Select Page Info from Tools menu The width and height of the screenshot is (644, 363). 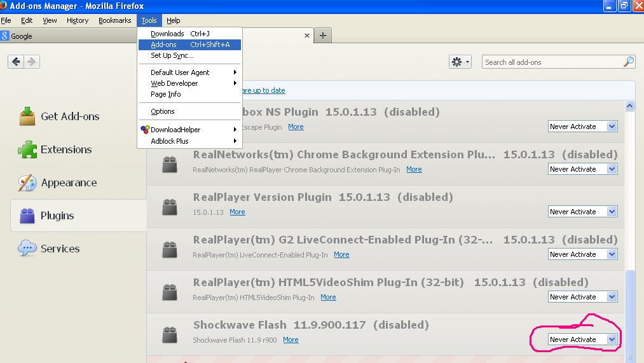189,94
